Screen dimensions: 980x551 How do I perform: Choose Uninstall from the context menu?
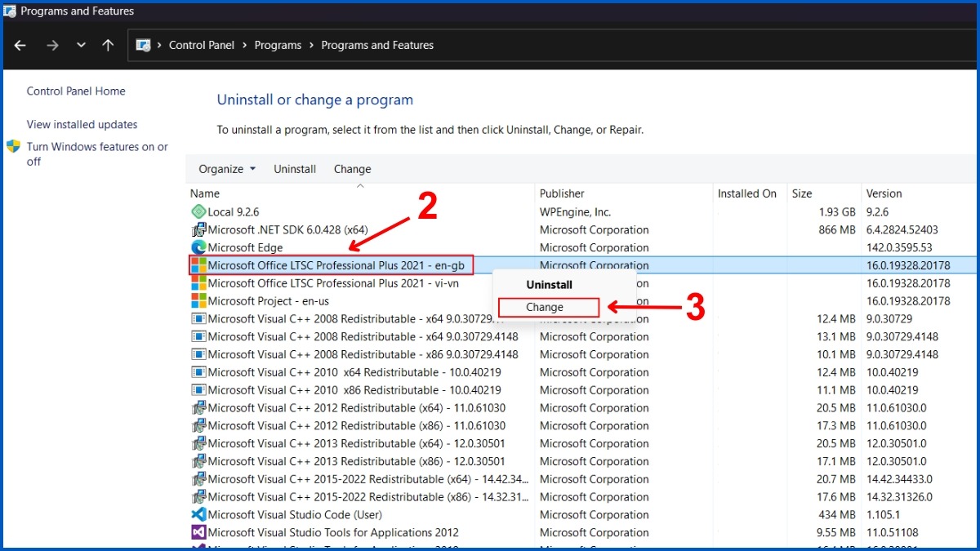(549, 285)
